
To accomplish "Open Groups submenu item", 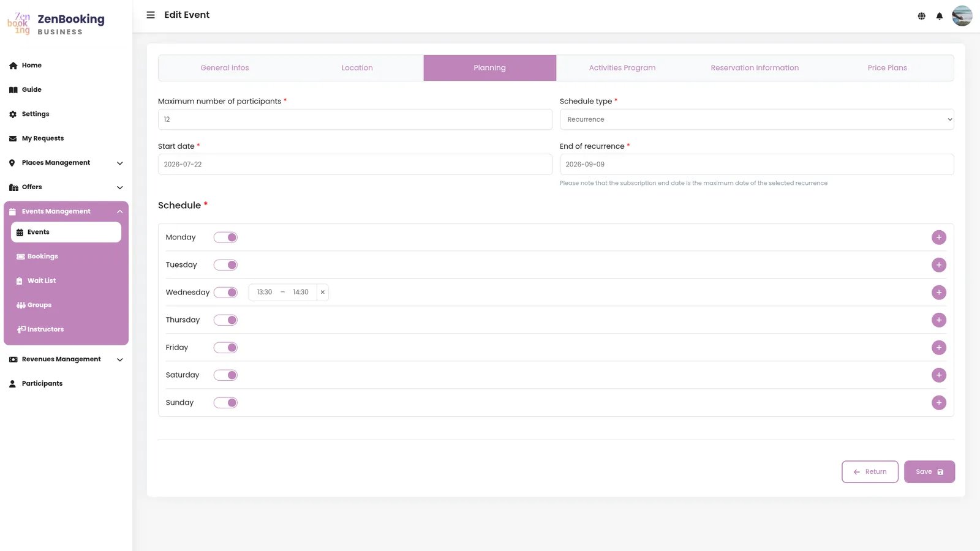I will [66, 305].
